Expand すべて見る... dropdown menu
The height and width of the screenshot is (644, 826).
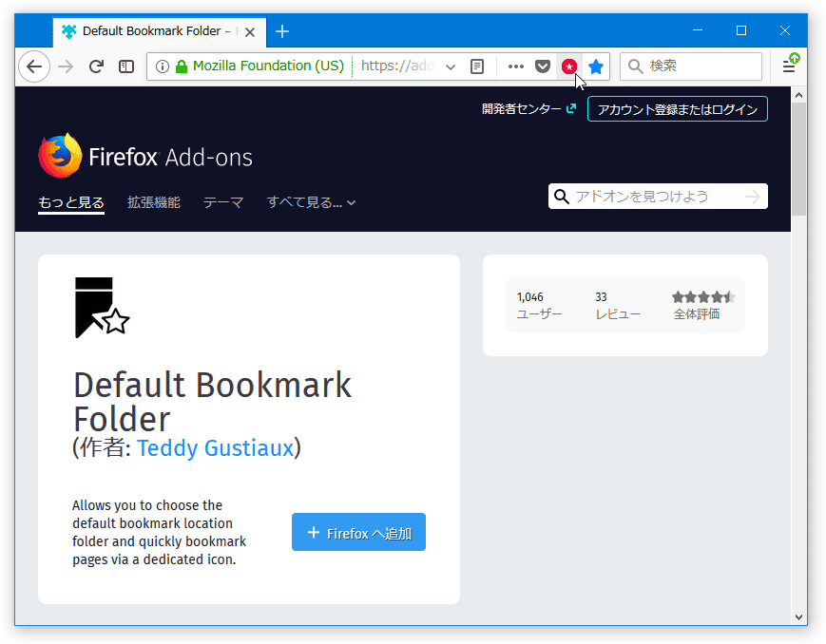pos(312,202)
